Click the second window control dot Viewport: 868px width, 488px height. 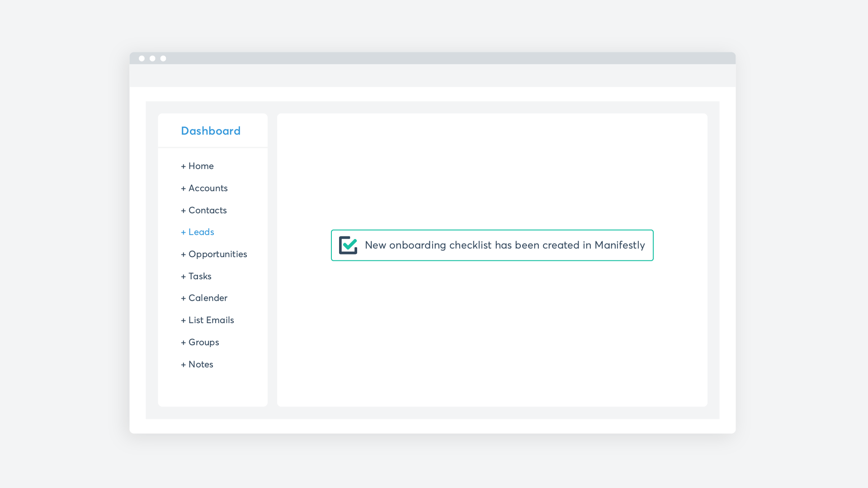[152, 58]
